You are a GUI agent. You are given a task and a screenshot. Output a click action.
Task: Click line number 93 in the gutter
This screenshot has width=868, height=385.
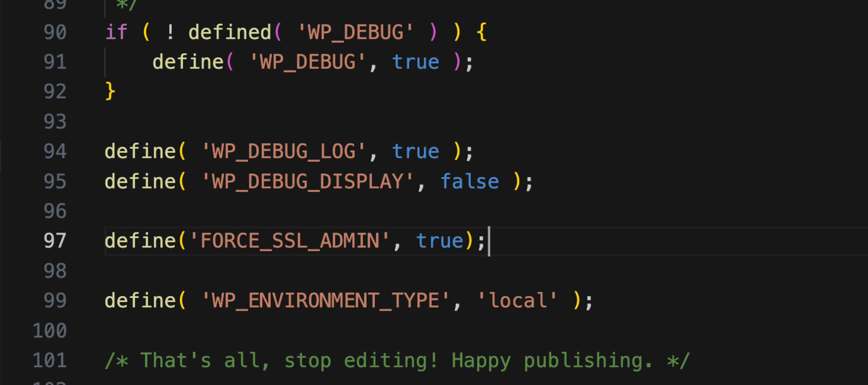click(x=55, y=122)
